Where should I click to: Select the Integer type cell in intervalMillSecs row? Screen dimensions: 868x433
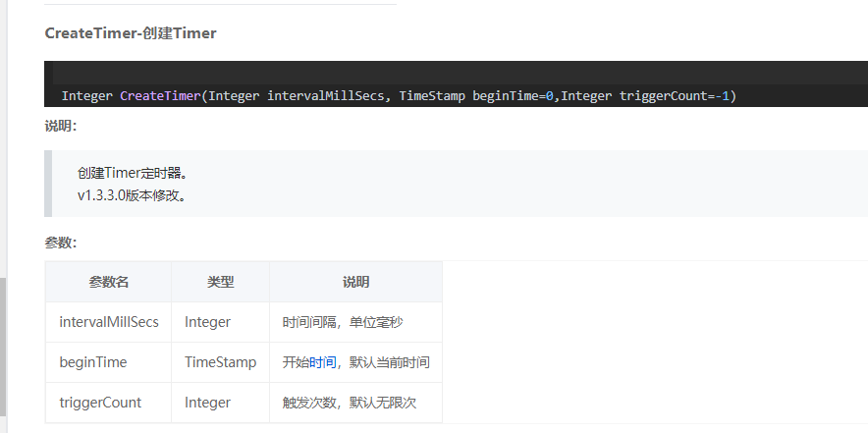point(220,322)
